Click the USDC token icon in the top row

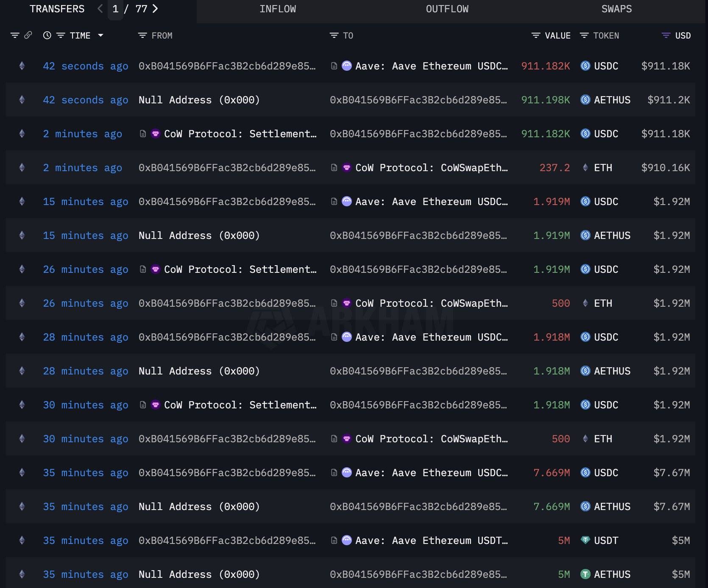pos(585,66)
